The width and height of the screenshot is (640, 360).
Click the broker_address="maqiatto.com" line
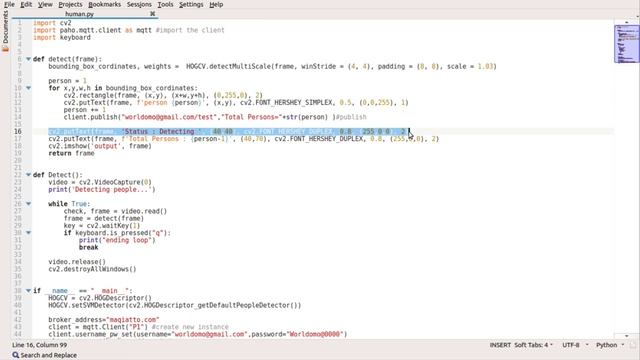click(x=104, y=320)
